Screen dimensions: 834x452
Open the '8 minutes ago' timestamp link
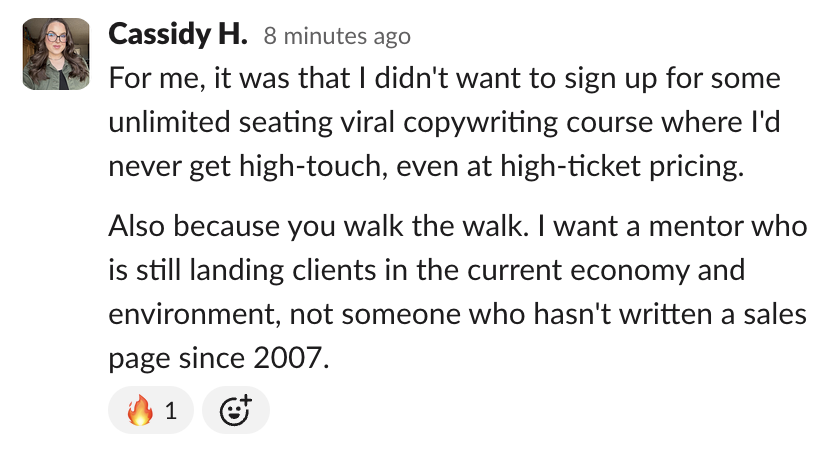click(x=337, y=36)
